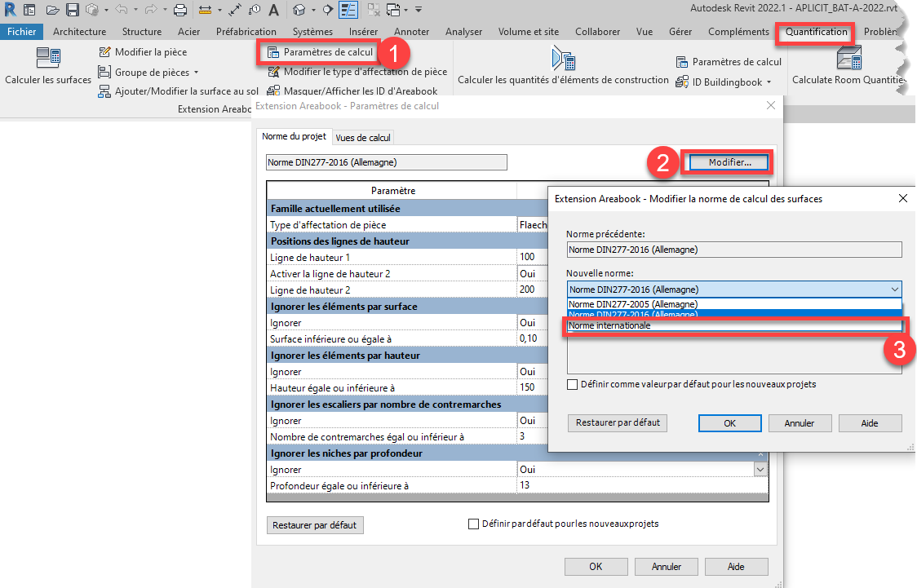Image resolution: width=917 pixels, height=588 pixels.
Task: Open Calculer les quantités d'éléments de construction
Action: tap(563, 60)
